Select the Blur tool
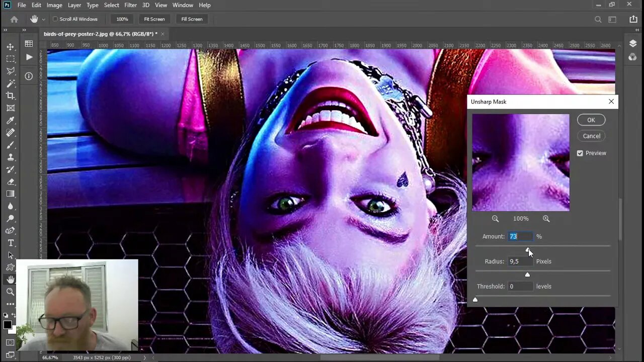The image size is (644, 362). (11, 207)
